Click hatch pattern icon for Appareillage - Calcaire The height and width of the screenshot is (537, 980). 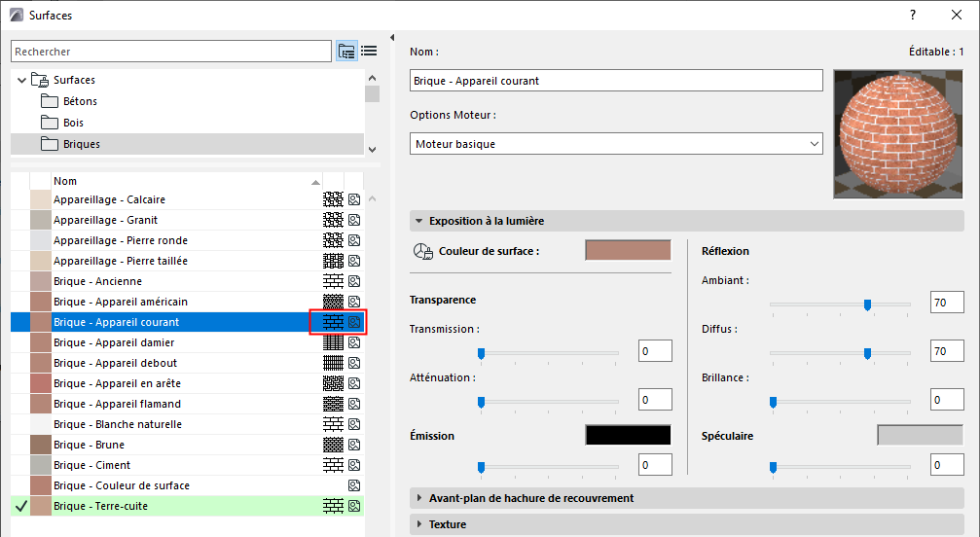333,199
